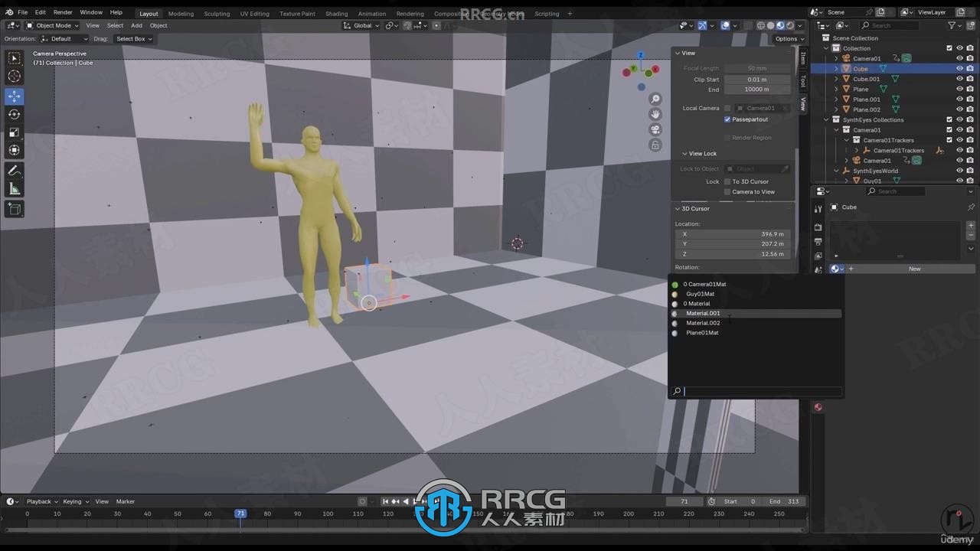
Task: Open the Output properties tab icon
Action: pos(818,242)
